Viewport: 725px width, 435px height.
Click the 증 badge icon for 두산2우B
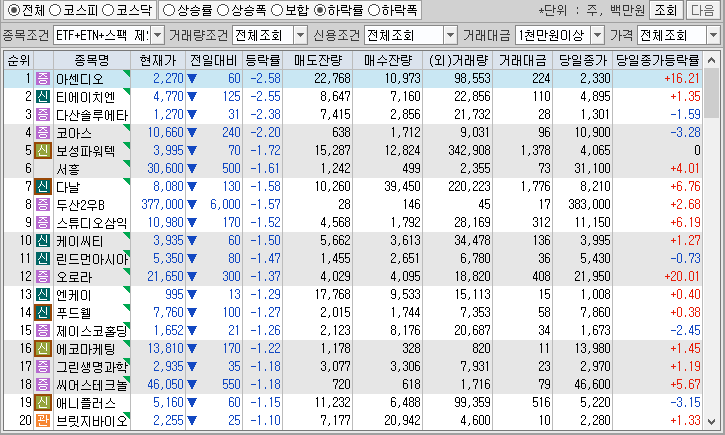click(x=43, y=204)
